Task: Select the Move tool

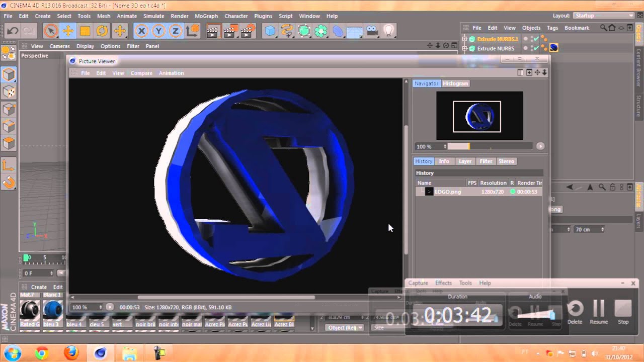Action: coord(67,31)
